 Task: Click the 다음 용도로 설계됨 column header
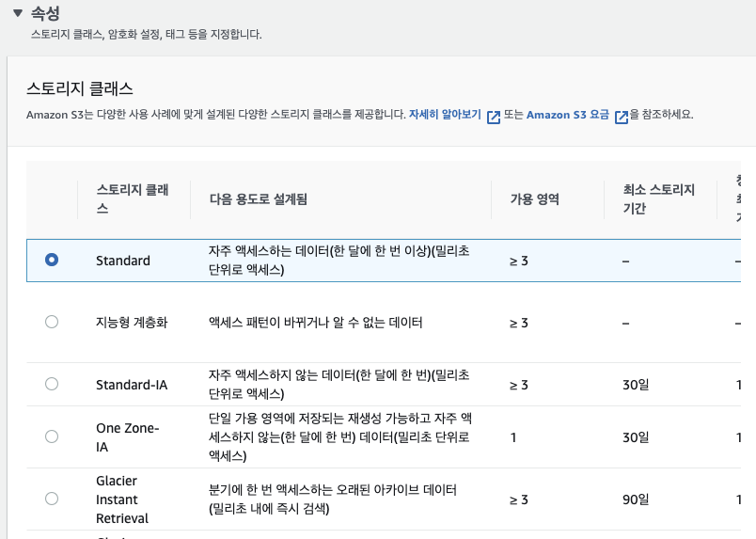(258, 198)
